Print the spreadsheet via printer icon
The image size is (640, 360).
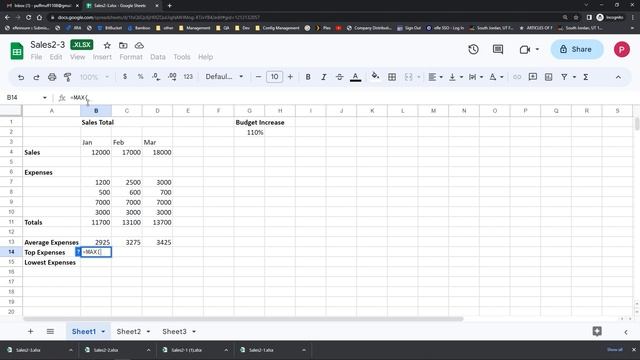[52, 77]
